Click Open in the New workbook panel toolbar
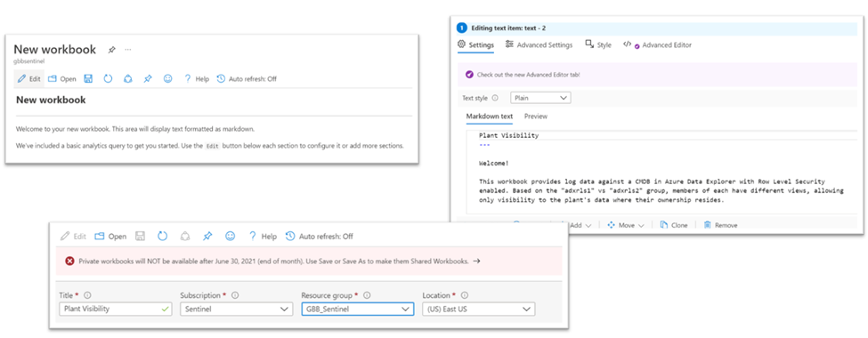Screen dimensions: 868x338 pos(62,79)
